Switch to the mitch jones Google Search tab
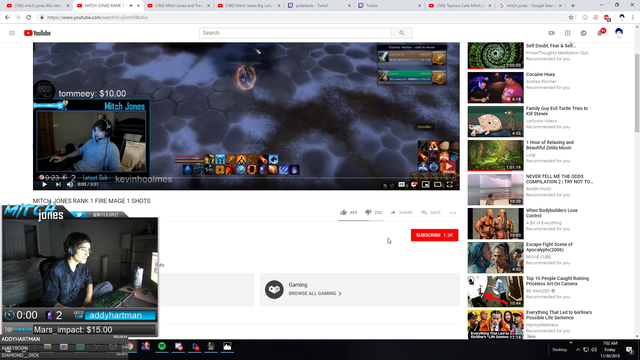 point(530,6)
